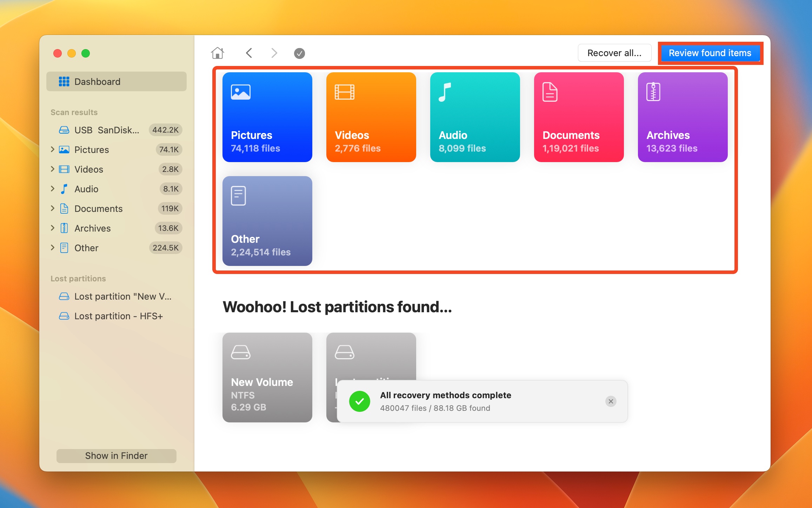Click Recover all button
The image size is (812, 508).
pos(614,53)
